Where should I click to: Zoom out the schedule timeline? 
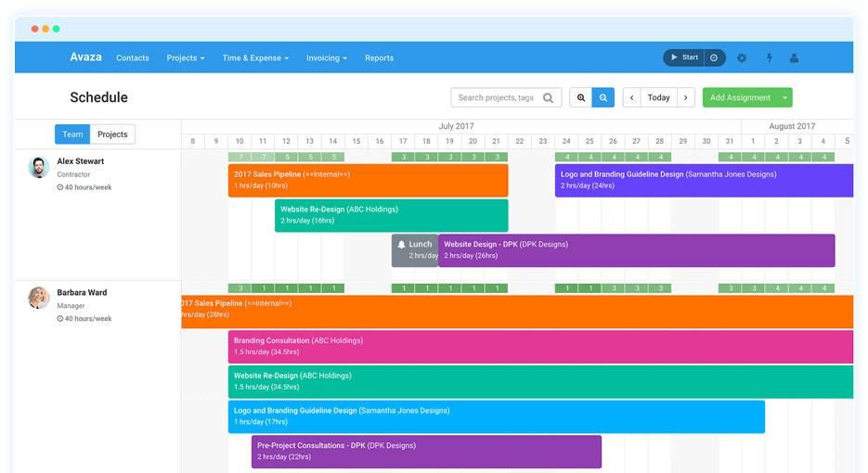coord(603,97)
